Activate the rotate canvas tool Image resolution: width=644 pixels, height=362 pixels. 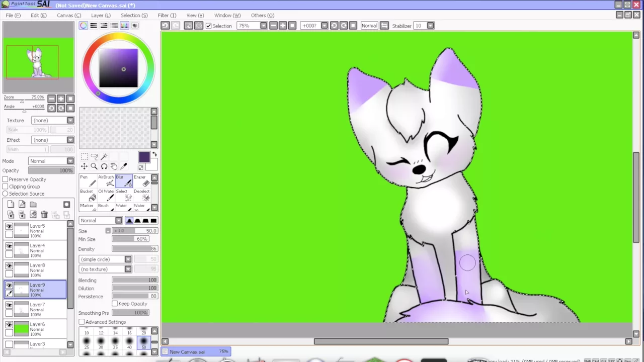(x=104, y=166)
